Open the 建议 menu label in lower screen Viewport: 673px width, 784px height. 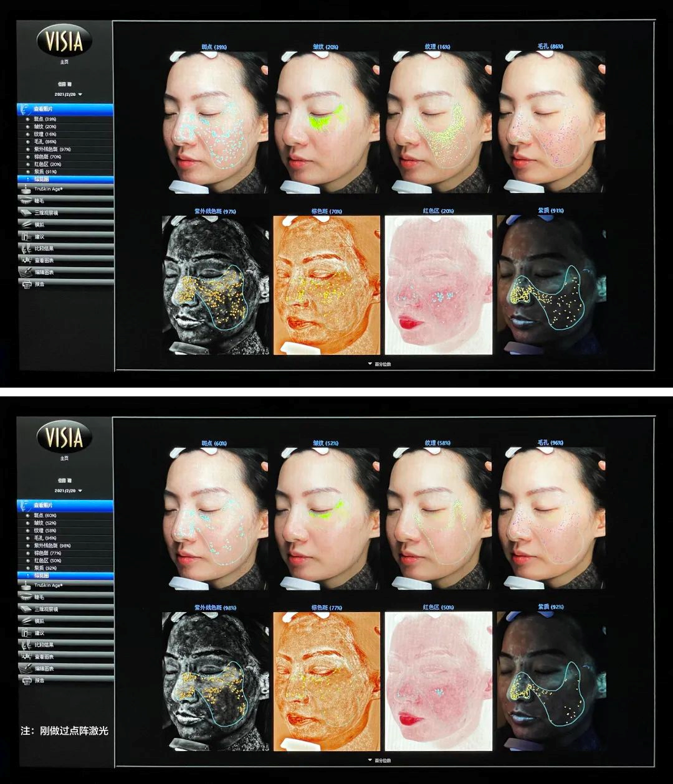(39, 633)
